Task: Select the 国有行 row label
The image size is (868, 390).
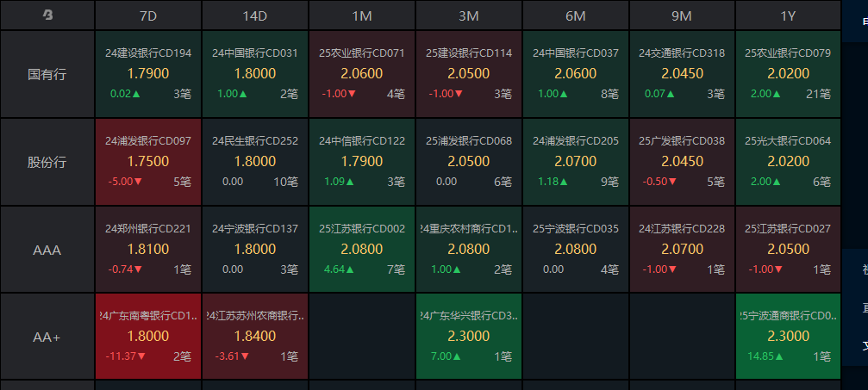Action: pyautogui.click(x=47, y=74)
